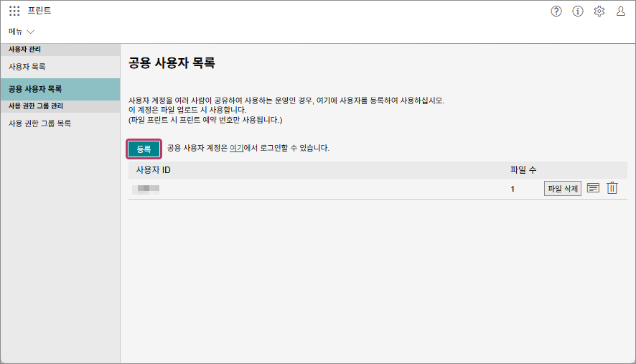
Task: Go to 사용 권한 그룹 목록
Action: point(39,123)
